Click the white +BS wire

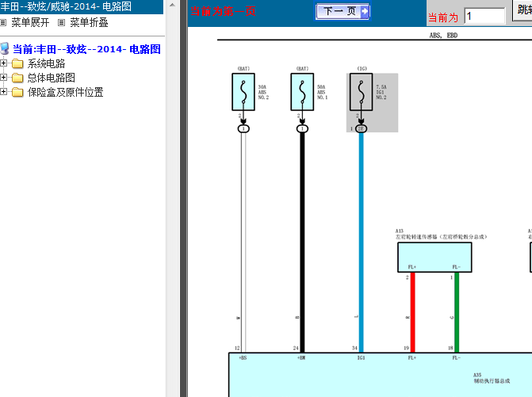(x=243, y=242)
